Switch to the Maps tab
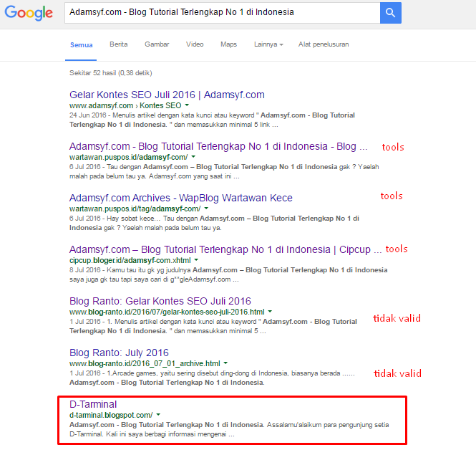Viewport: 476px width, 450px height. [x=228, y=44]
